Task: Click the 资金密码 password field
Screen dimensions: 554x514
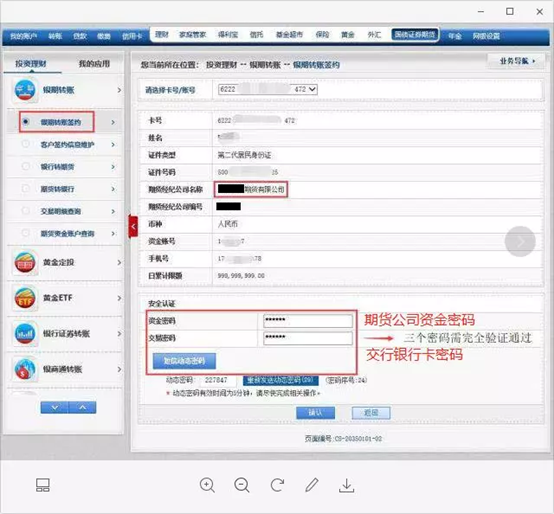Action: pyautogui.click(x=308, y=321)
